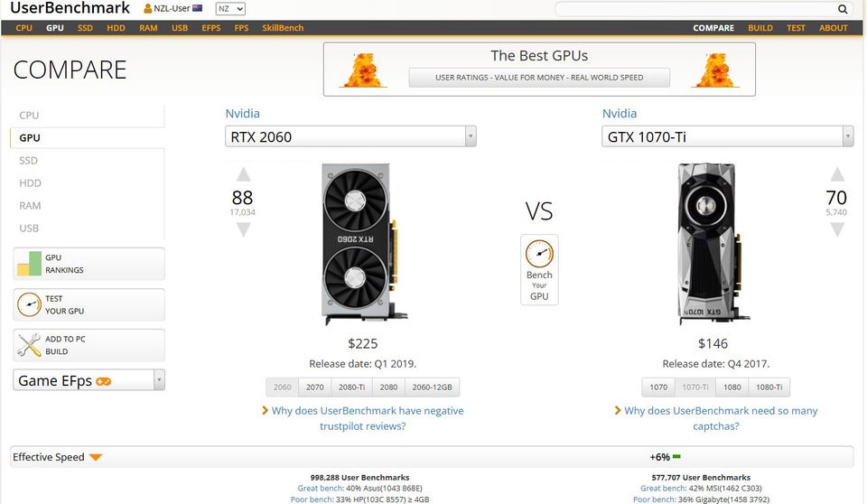
Task: Click the Effective Speed orange arrow
Action: click(96, 458)
